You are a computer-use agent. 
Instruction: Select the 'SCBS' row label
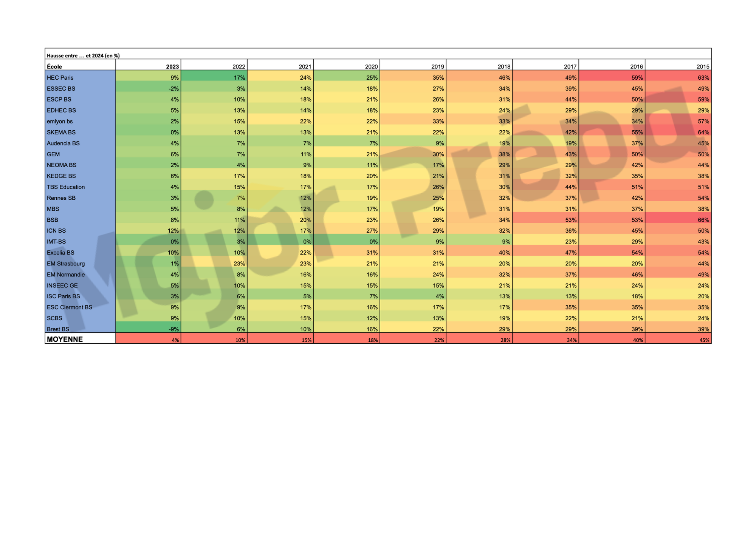[54, 318]
